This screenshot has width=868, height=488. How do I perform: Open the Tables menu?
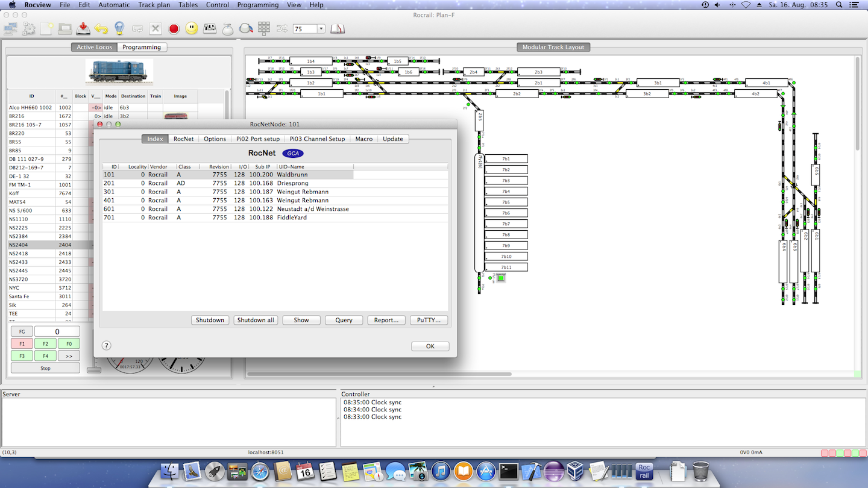click(x=188, y=5)
